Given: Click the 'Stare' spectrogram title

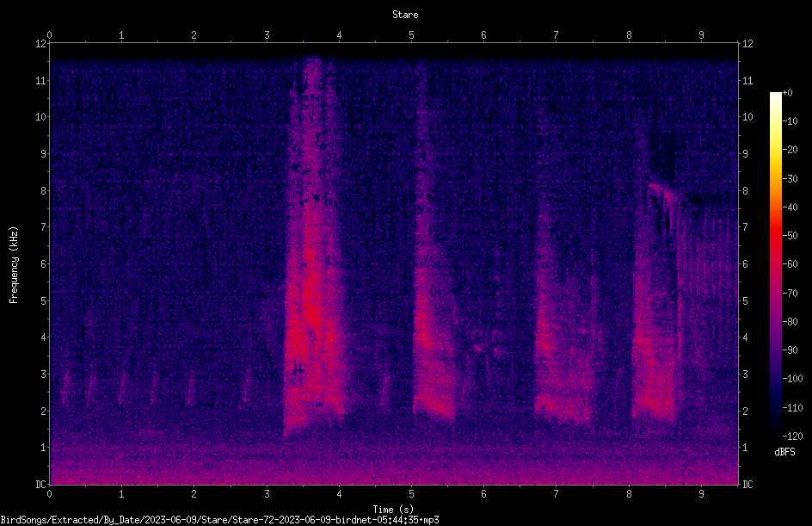Looking at the screenshot, I should pyautogui.click(x=405, y=15).
